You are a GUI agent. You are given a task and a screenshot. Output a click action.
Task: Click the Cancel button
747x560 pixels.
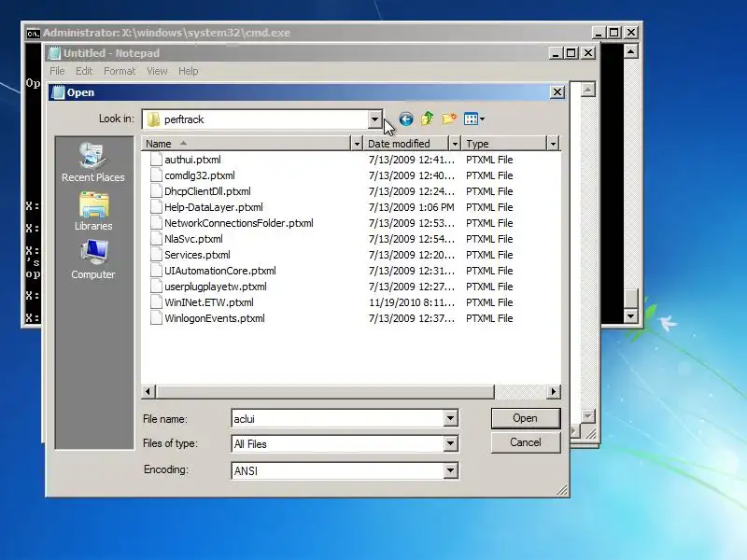(526, 442)
